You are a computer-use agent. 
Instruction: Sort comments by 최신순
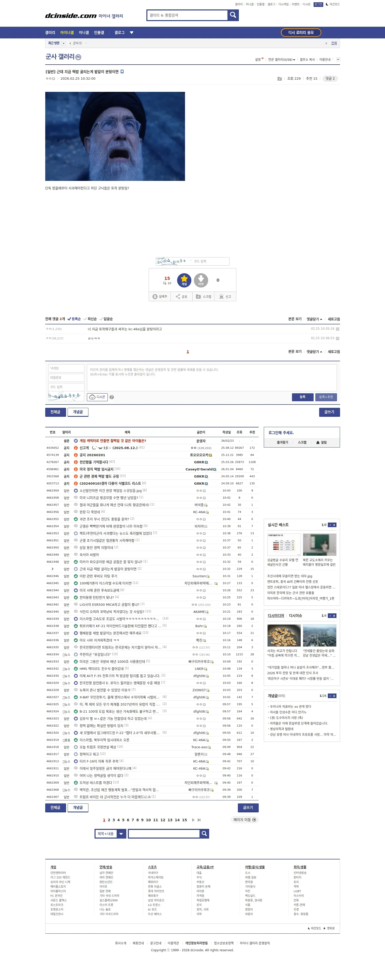(90, 319)
